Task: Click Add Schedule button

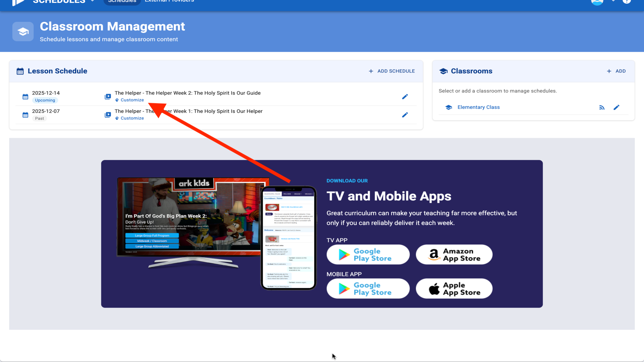Action: (391, 71)
